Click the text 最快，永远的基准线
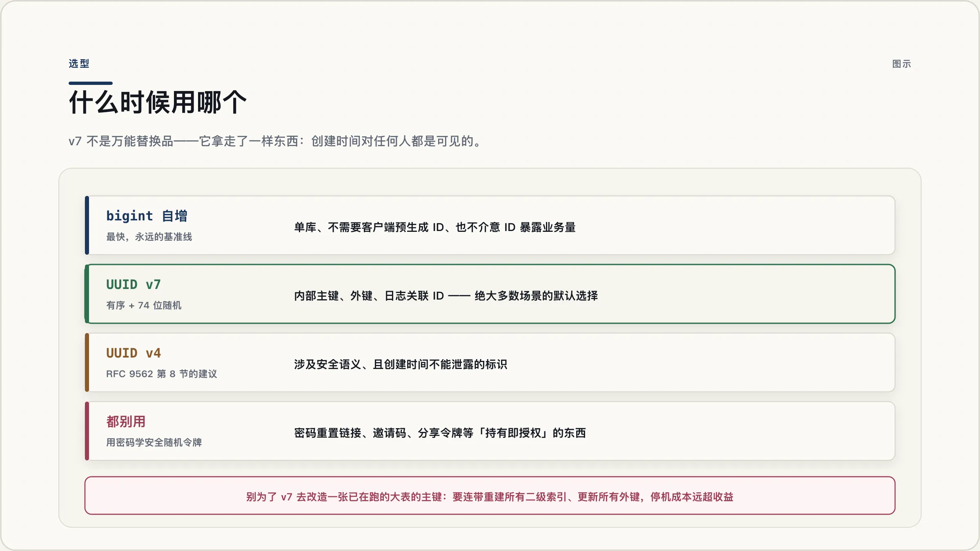The width and height of the screenshot is (980, 551). click(x=149, y=237)
